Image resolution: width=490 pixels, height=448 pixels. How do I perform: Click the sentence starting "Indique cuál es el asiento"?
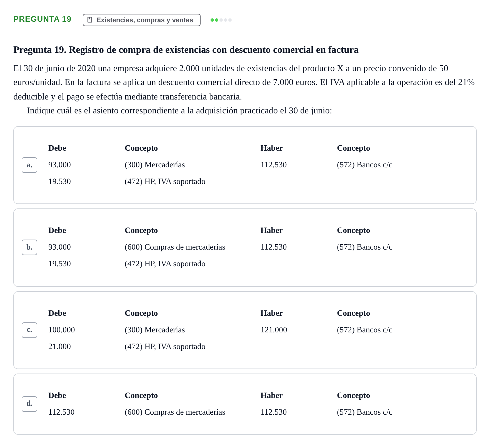pyautogui.click(x=179, y=111)
